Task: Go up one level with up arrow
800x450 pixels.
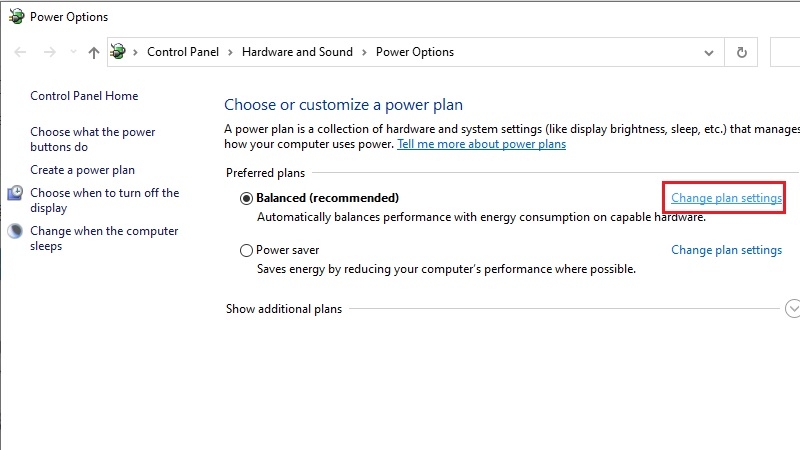Action: coord(93,52)
